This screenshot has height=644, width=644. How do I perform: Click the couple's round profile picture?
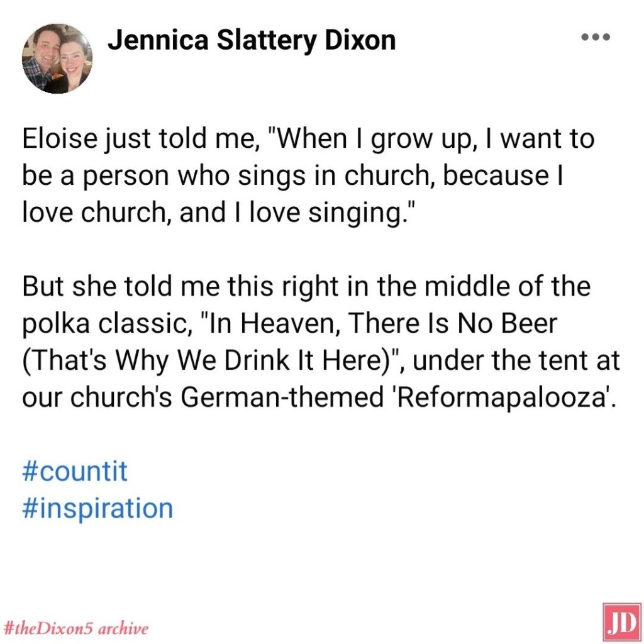click(57, 58)
